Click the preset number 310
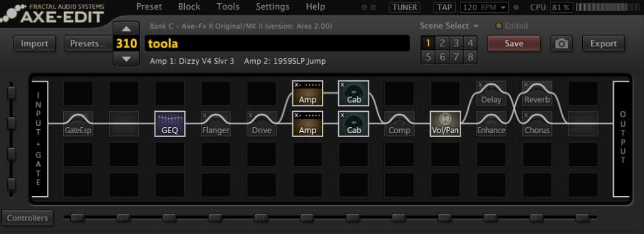 click(126, 44)
